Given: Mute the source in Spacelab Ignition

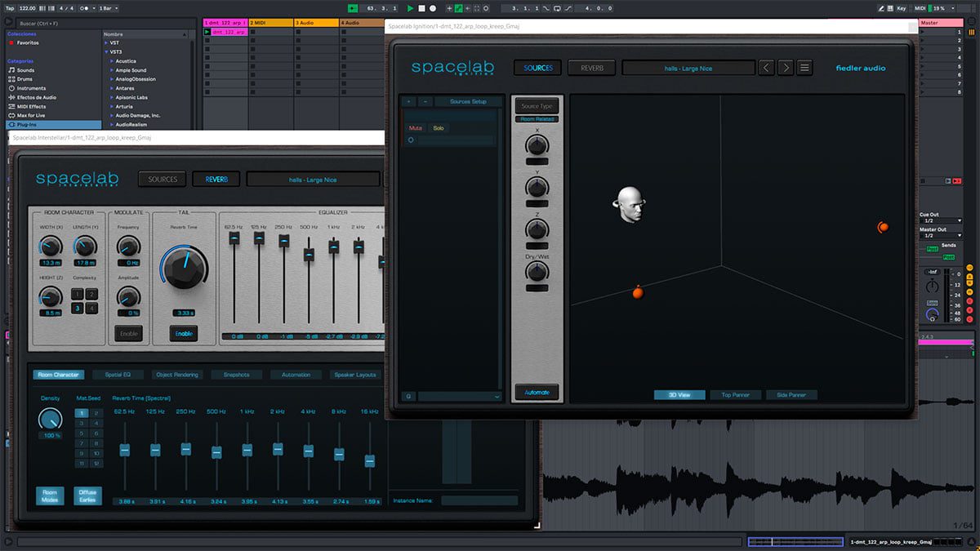Looking at the screenshot, I should 416,128.
